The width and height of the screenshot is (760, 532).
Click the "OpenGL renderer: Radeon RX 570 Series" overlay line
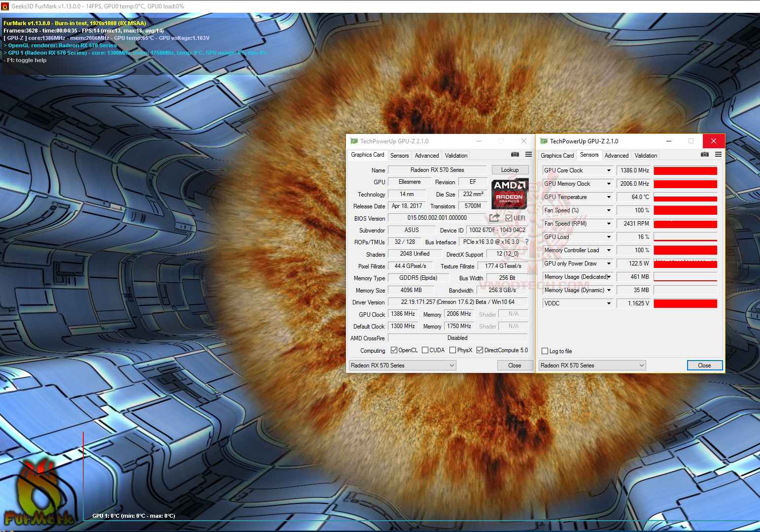[x=60, y=45]
